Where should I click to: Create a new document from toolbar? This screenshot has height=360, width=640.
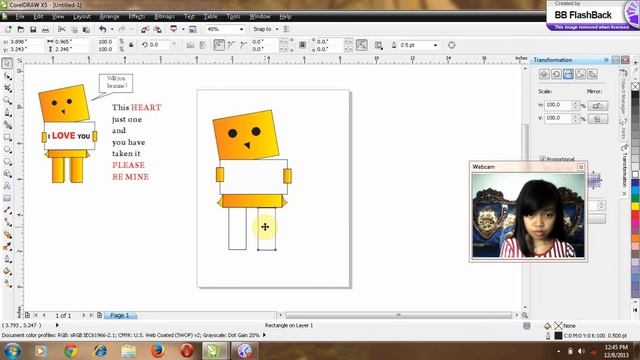(x=8, y=29)
